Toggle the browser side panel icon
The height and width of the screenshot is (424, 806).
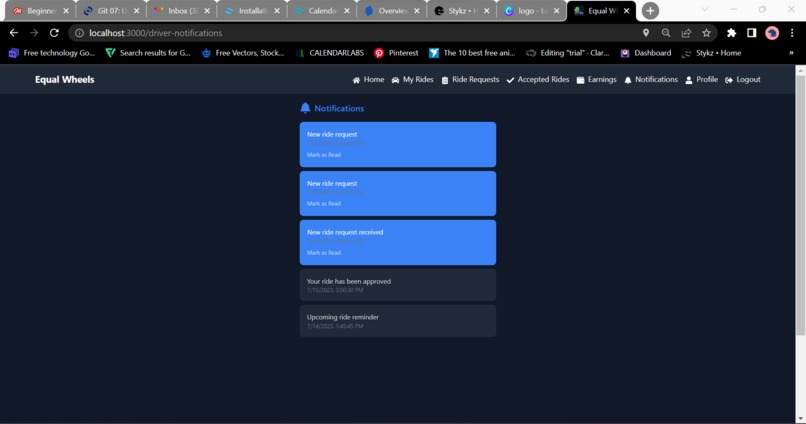(x=752, y=33)
